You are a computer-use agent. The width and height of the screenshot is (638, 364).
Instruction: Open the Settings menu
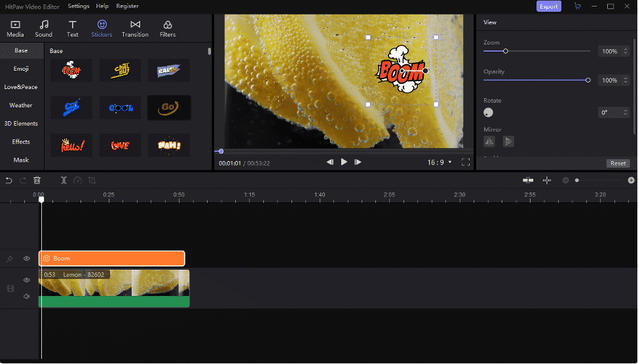79,6
